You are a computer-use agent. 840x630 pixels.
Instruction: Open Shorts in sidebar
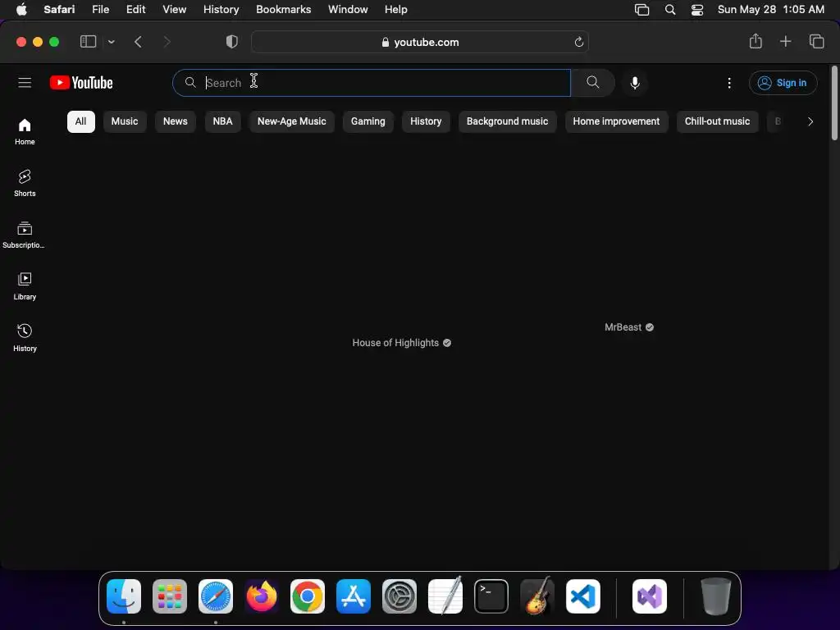click(25, 183)
